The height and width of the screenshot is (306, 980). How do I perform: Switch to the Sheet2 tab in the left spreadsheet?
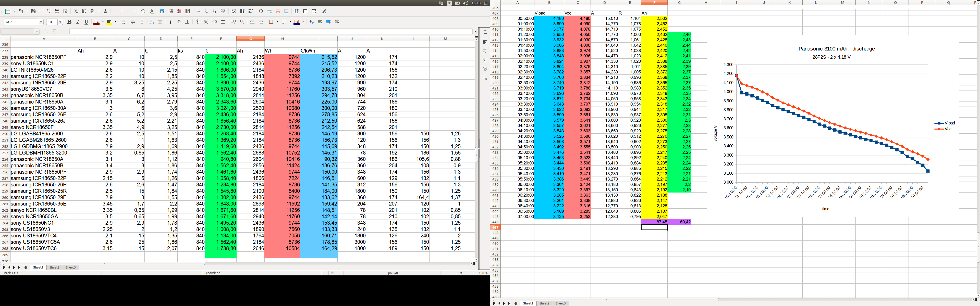[x=54, y=267]
